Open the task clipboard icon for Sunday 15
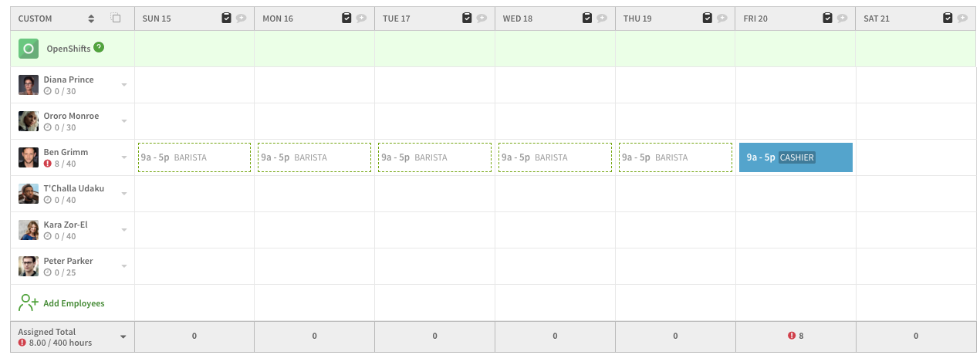Image resolution: width=980 pixels, height=355 pixels. pyautogui.click(x=226, y=18)
